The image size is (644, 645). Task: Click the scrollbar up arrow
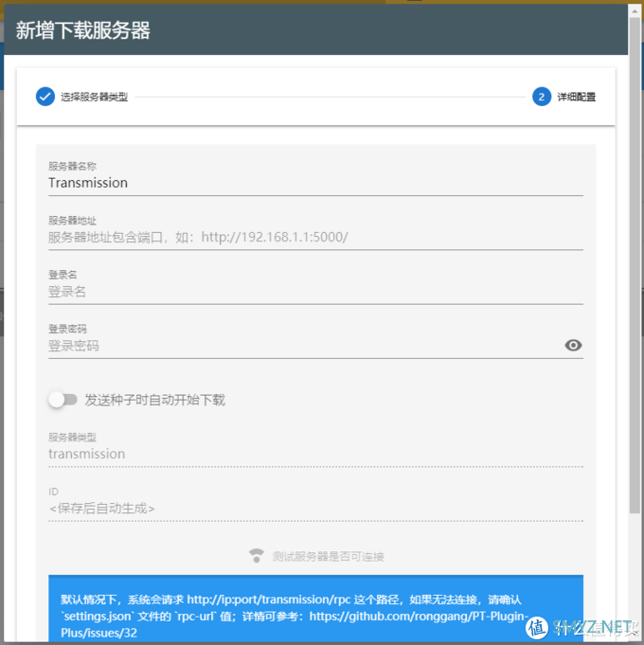[635, 10]
